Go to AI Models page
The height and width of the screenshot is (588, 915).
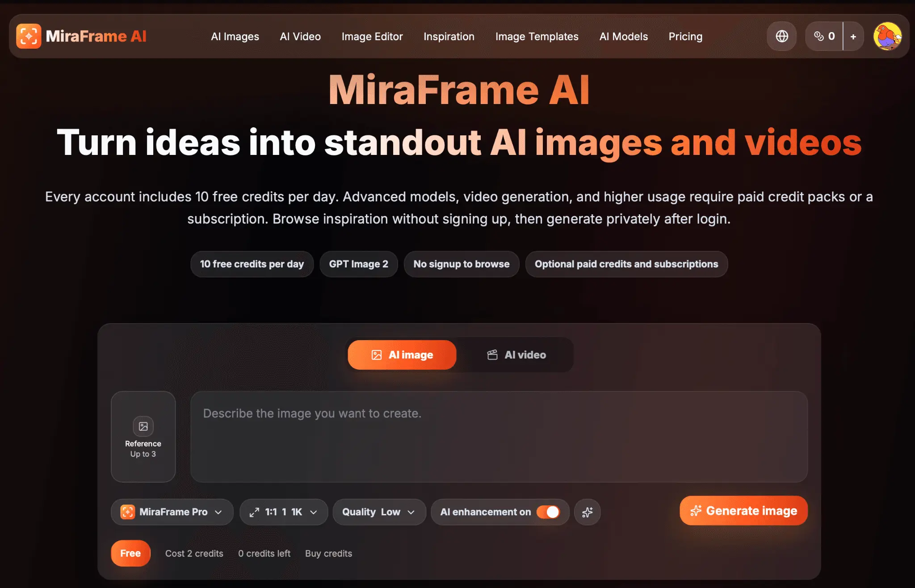tap(624, 37)
